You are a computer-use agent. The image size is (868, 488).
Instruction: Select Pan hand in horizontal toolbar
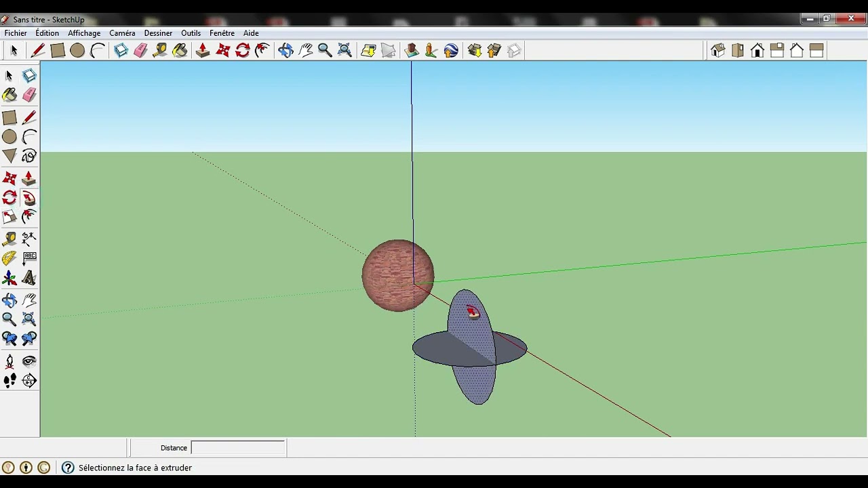tap(305, 50)
